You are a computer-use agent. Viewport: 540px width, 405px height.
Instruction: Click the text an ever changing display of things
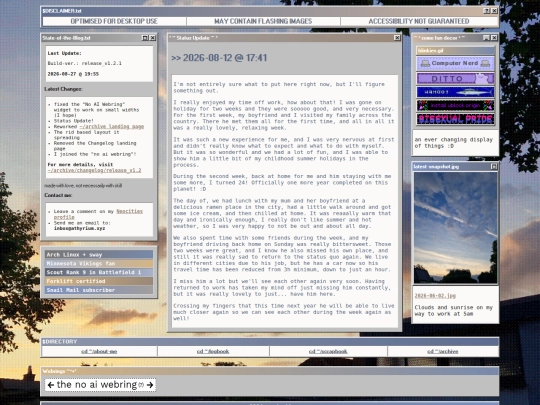pos(454,143)
